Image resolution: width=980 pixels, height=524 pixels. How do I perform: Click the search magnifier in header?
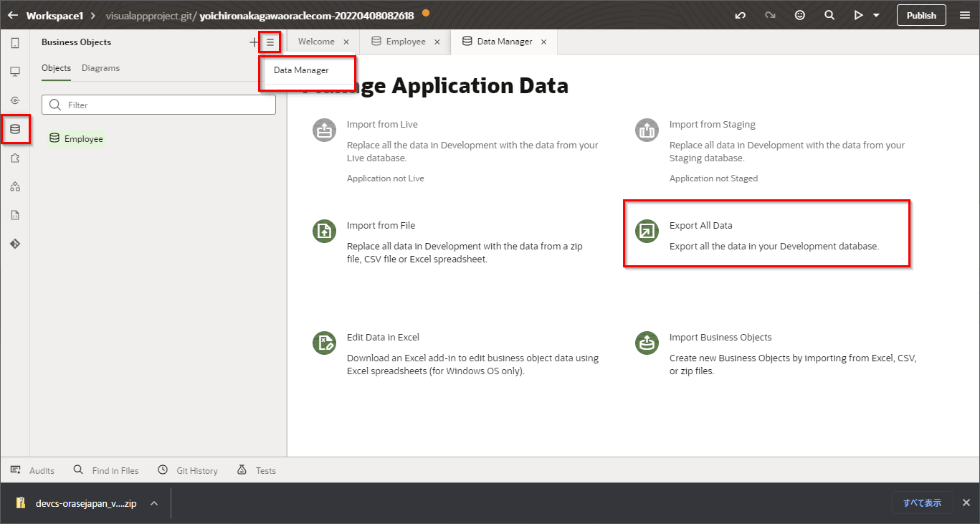[829, 15]
